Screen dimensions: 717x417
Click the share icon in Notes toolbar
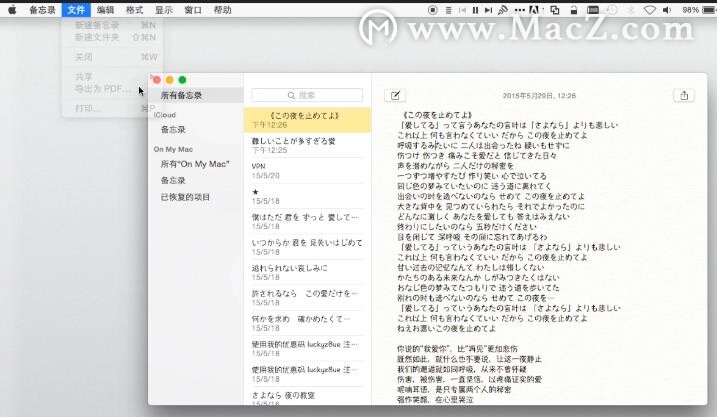(x=684, y=96)
